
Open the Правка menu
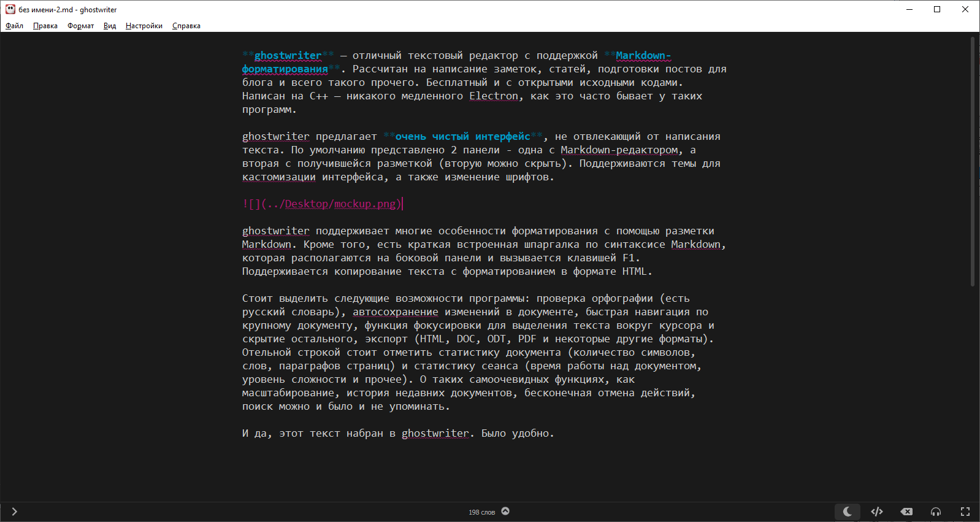pos(45,26)
